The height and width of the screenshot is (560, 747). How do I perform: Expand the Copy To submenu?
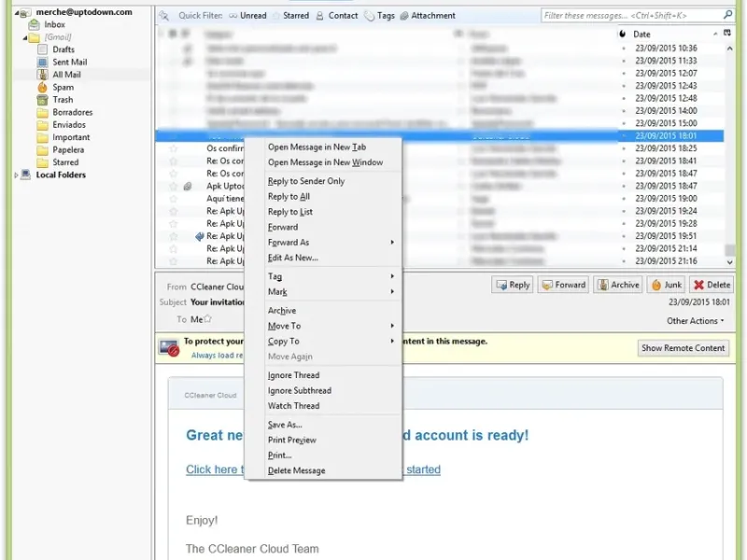[324, 341]
